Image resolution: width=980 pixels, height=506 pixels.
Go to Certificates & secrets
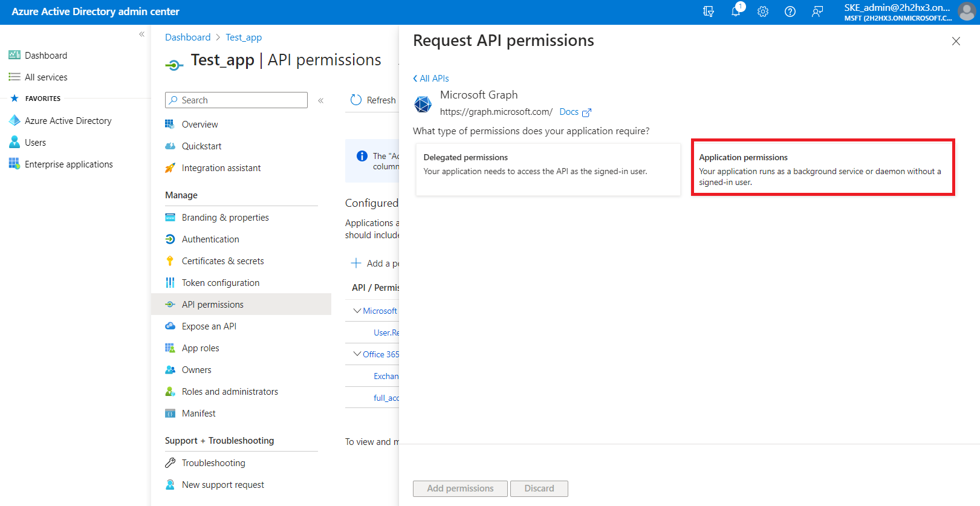pos(222,261)
